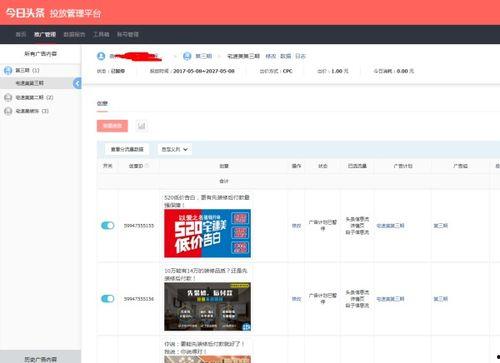Click the pink new creative button

112,126
